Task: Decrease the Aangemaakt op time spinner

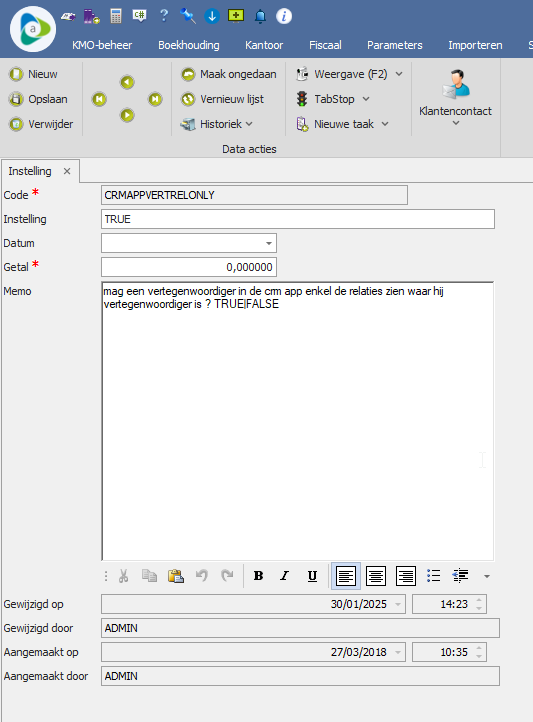Action: point(479,656)
